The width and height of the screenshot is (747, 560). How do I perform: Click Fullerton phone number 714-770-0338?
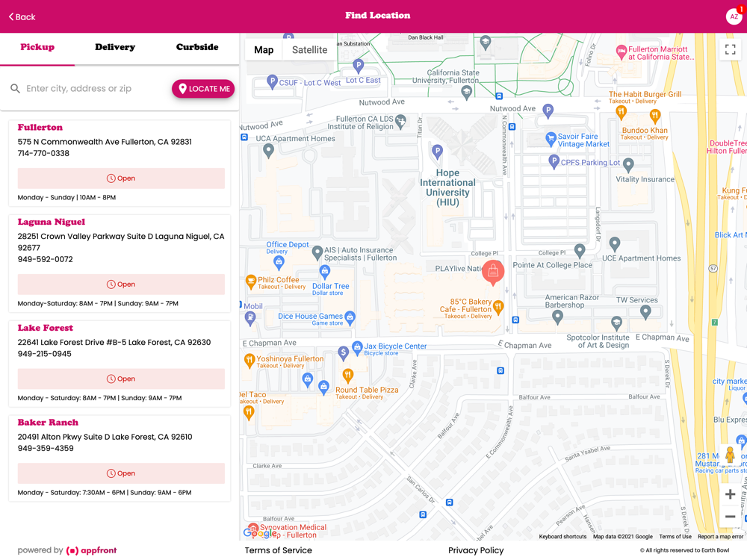pyautogui.click(x=43, y=153)
